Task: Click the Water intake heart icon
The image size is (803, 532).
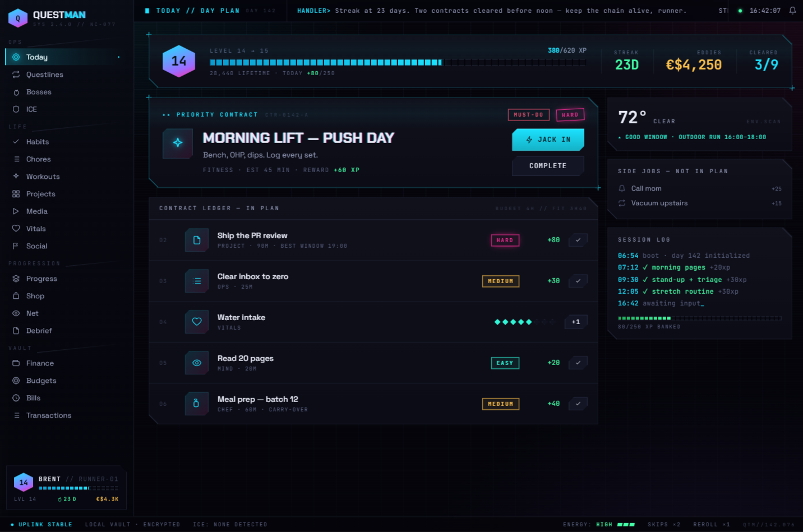Action: [197, 322]
